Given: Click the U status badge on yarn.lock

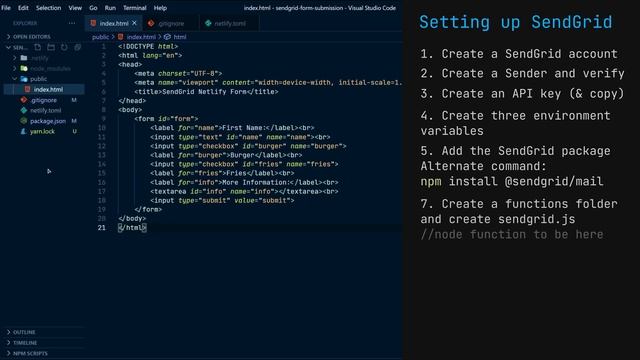Looking at the screenshot, I should 74,131.
